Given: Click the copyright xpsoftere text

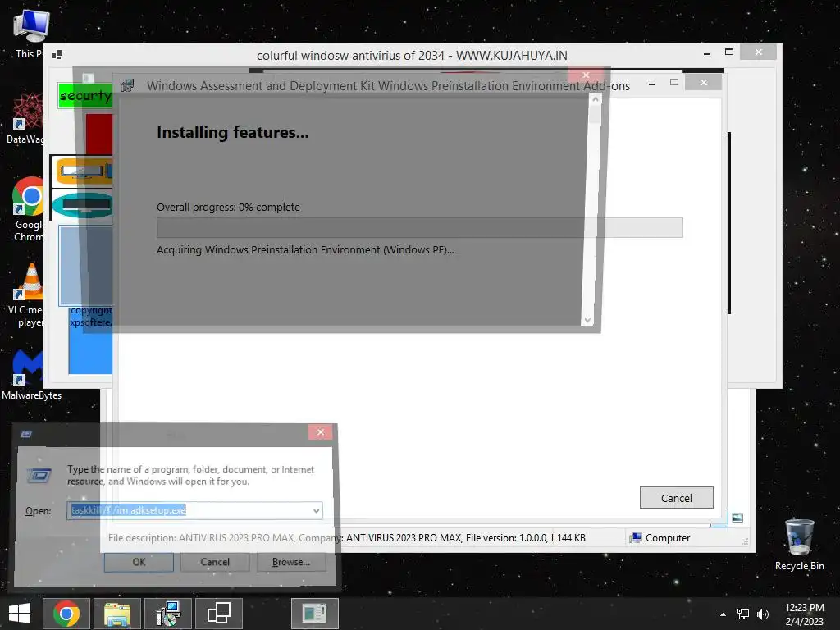Looking at the screenshot, I should click(x=91, y=316).
